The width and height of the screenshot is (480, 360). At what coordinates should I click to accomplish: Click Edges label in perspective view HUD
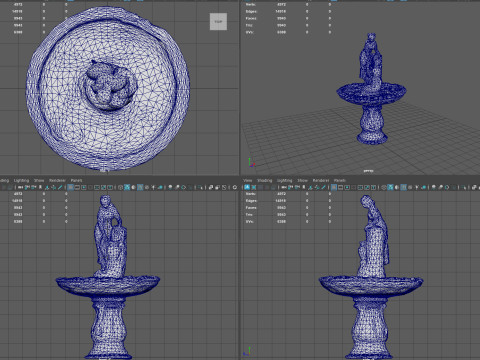click(x=251, y=11)
